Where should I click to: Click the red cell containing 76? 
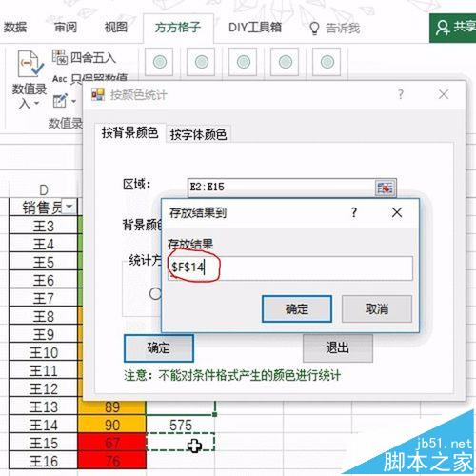(111, 461)
